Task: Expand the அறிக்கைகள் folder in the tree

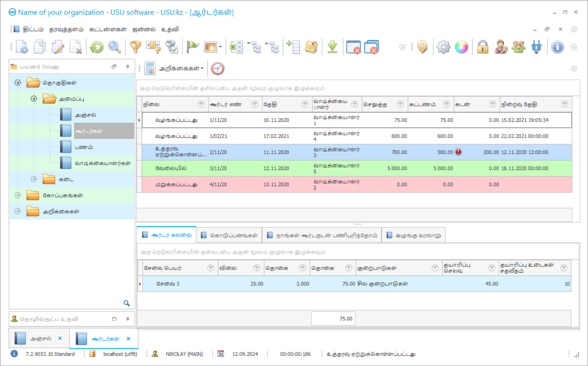Action: tap(18, 211)
